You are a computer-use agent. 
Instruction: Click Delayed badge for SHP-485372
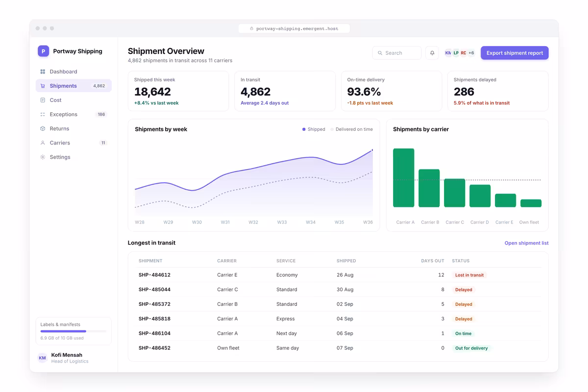[x=464, y=304]
